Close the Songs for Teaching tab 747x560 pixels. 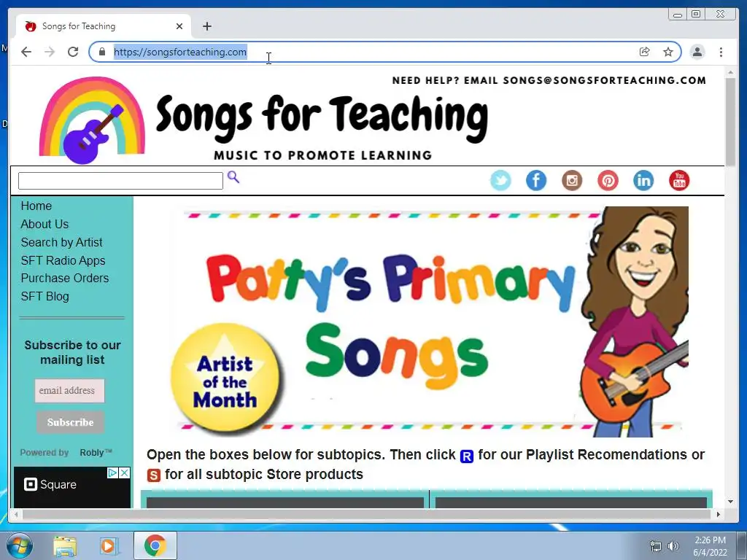click(x=179, y=26)
